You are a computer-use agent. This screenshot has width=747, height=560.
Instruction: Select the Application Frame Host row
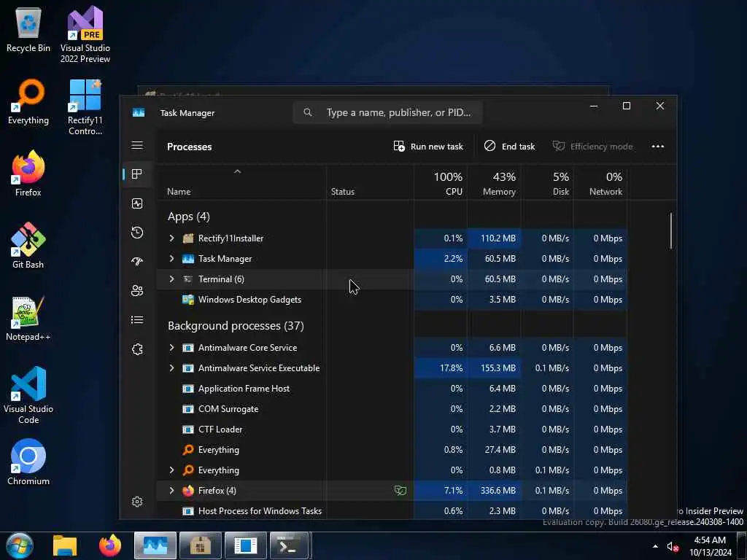[392, 389]
